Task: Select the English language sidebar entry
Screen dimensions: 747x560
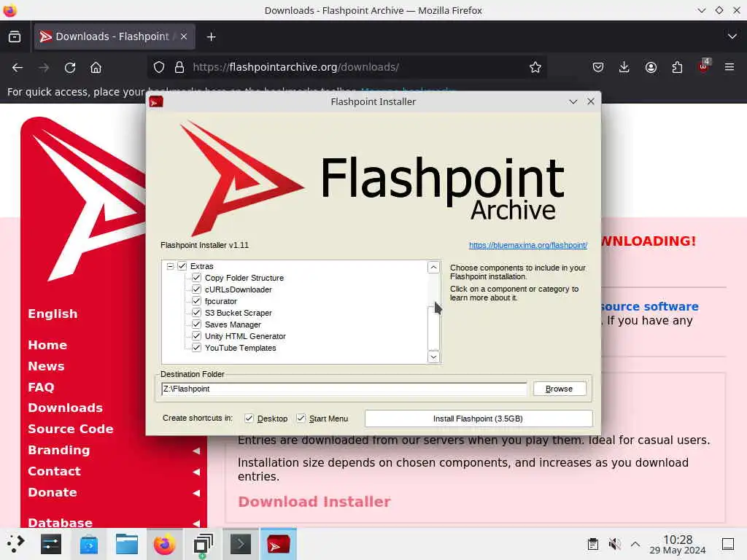Action: coord(53,314)
